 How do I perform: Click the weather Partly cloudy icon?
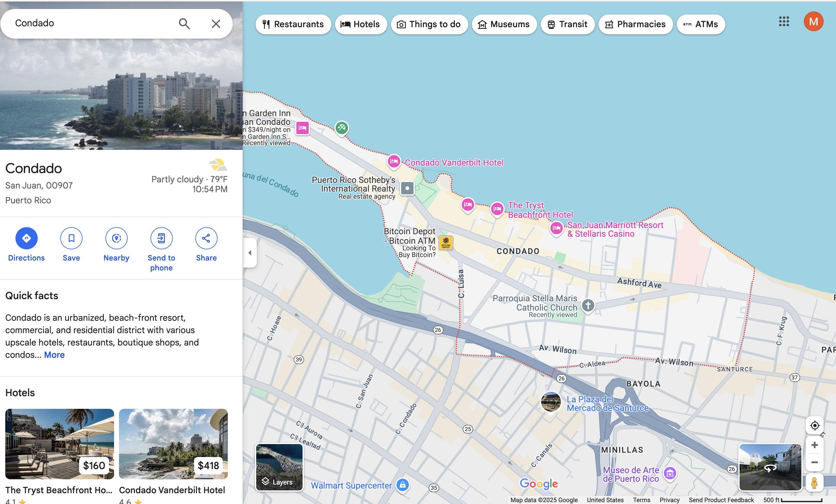218,165
